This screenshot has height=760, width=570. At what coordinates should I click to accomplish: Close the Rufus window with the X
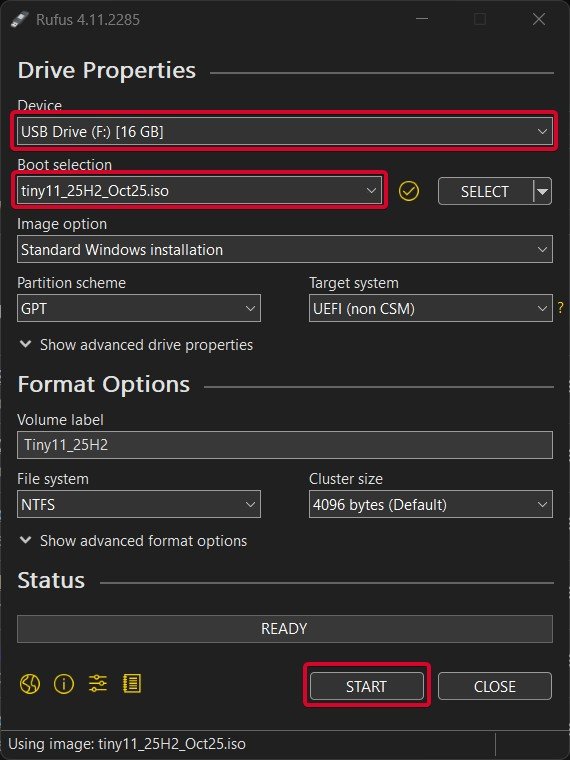click(539, 19)
